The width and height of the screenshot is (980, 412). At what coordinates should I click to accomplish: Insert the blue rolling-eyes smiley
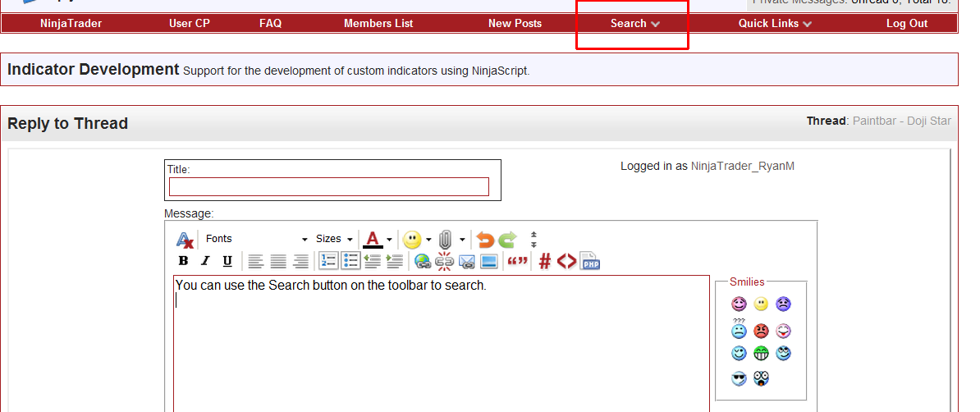tap(783, 353)
